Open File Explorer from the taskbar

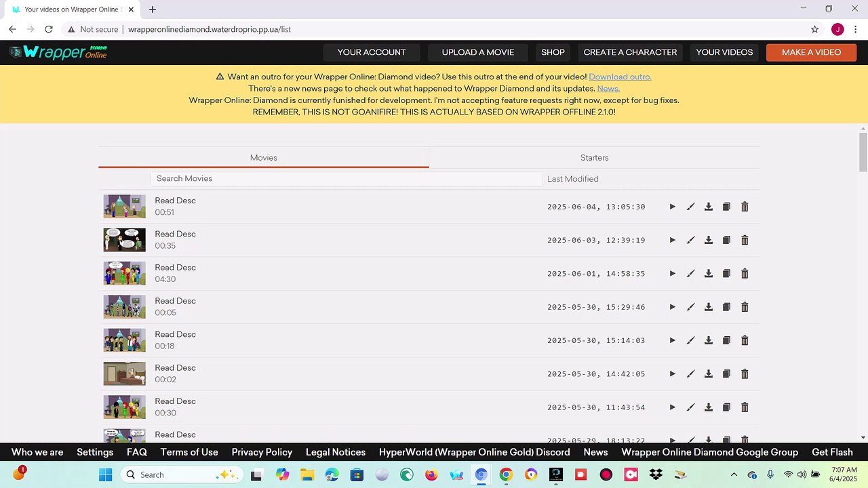click(307, 474)
